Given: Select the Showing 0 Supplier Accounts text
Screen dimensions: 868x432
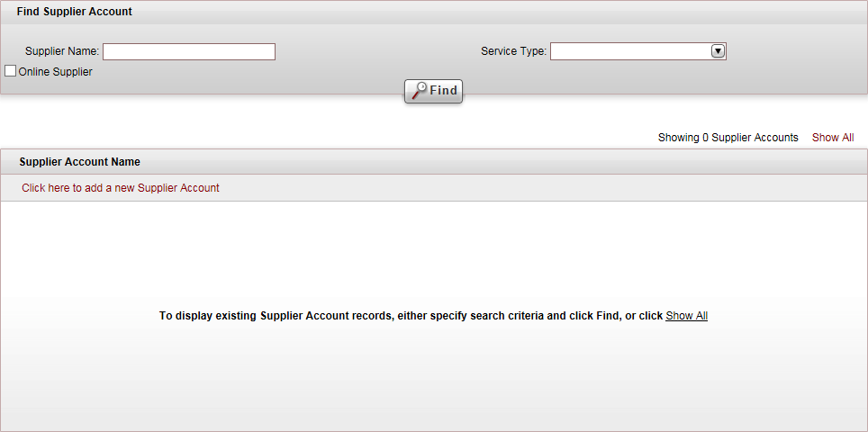Looking at the screenshot, I should (728, 137).
